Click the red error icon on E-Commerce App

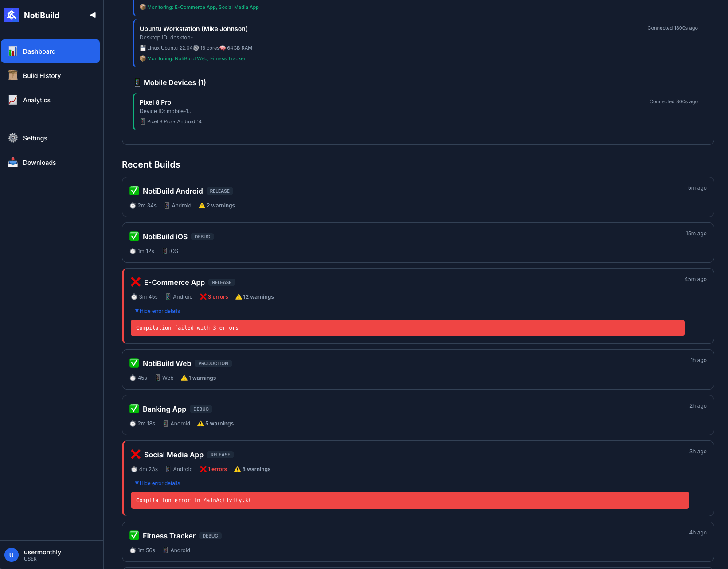coord(136,282)
